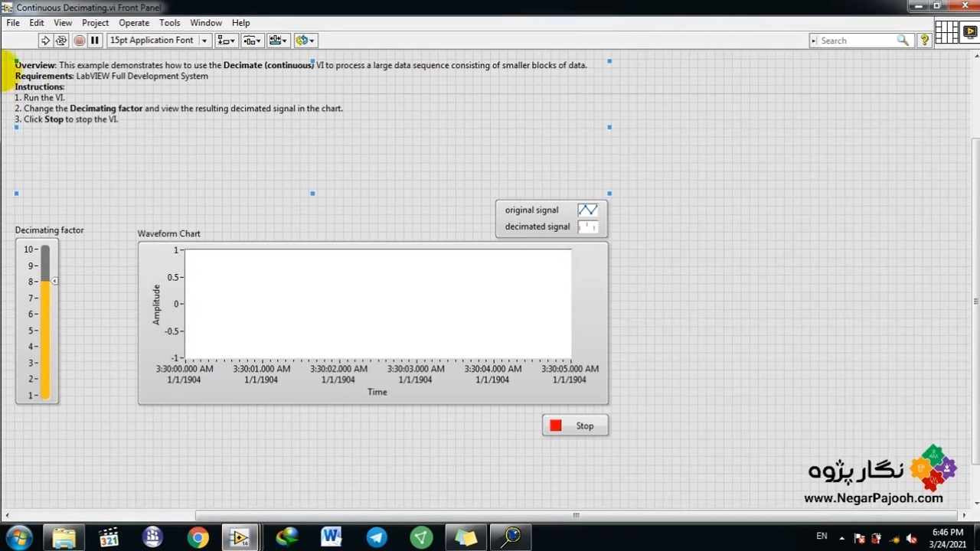This screenshot has width=980, height=551.
Task: Open the Tools menu
Action: pyautogui.click(x=169, y=23)
